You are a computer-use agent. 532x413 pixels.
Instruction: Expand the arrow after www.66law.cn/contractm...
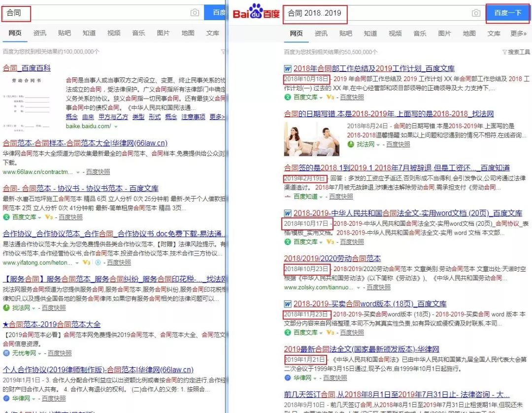click(x=78, y=172)
